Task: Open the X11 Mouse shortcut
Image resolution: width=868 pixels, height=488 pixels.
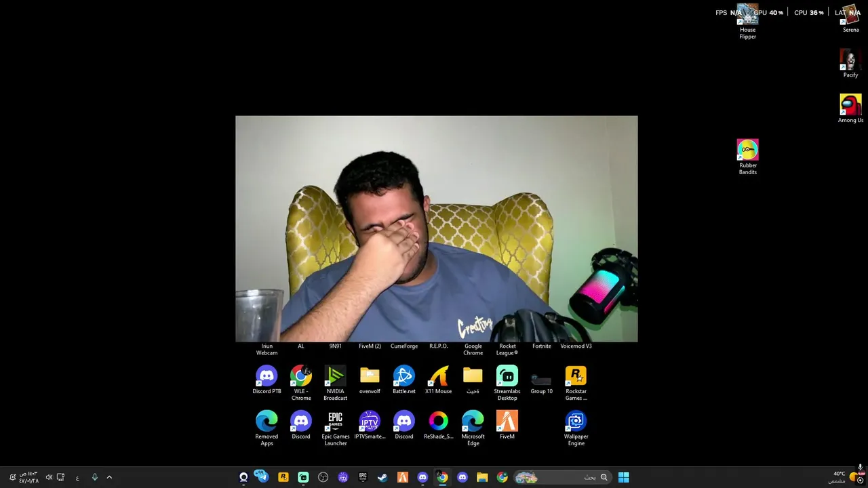Action: (438, 380)
